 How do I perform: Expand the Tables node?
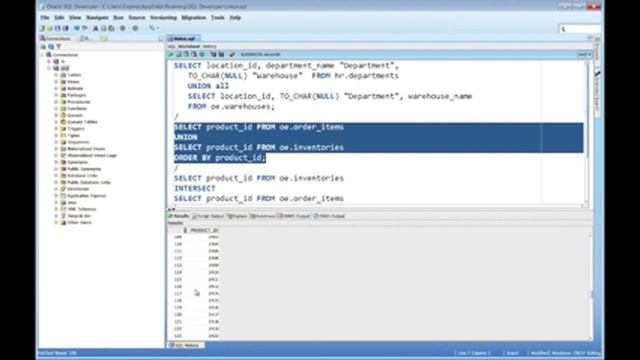tap(56, 75)
